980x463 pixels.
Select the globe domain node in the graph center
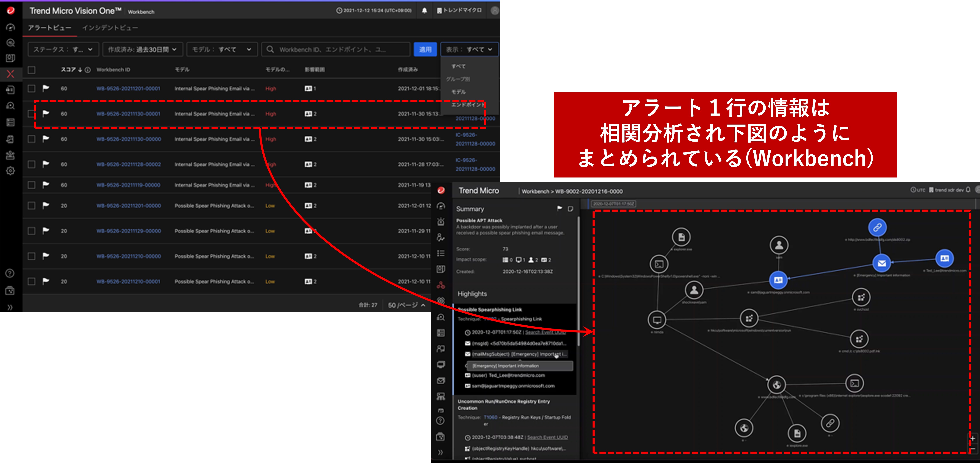click(776, 384)
